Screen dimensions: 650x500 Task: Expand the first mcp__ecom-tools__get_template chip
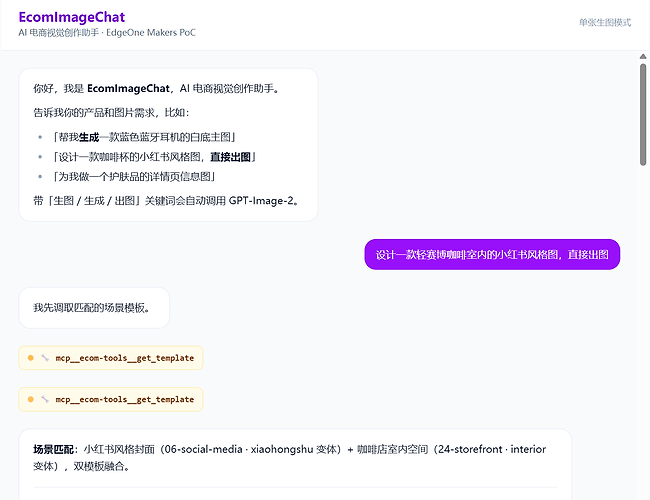click(111, 358)
